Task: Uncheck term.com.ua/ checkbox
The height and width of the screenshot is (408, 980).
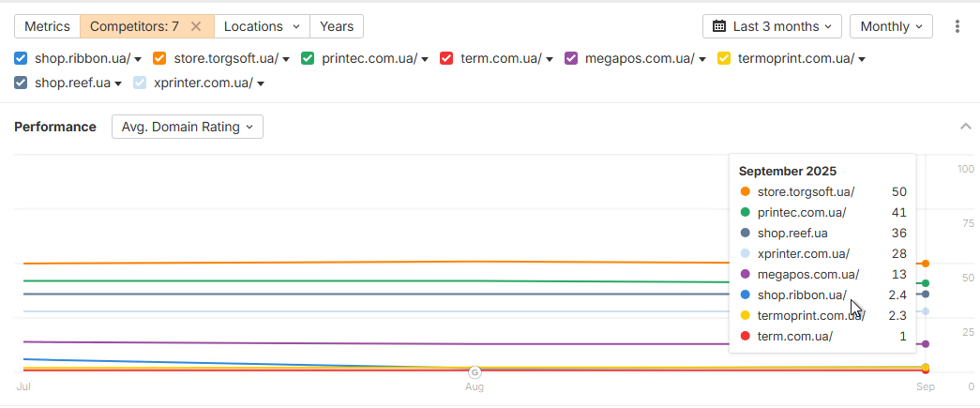Action: coord(446,59)
